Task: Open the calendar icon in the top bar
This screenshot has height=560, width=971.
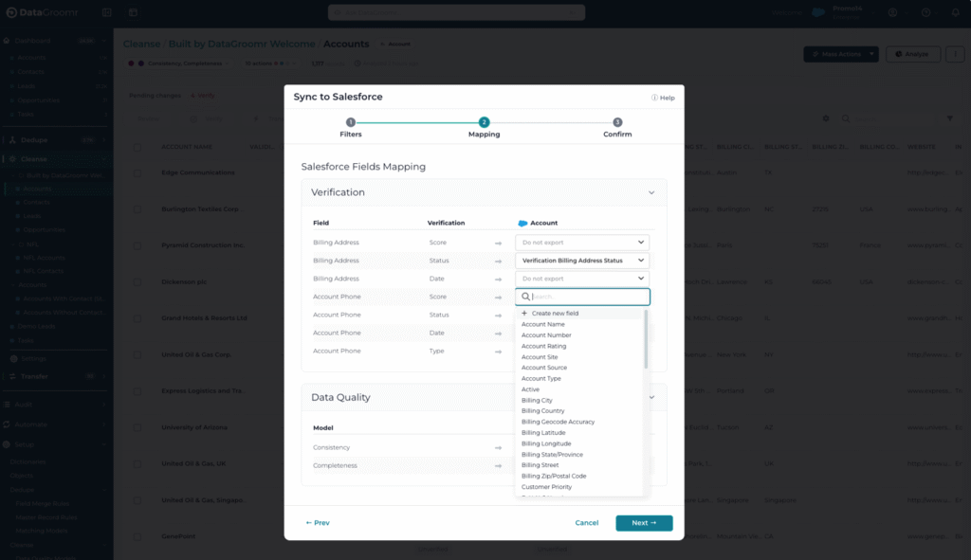Action: pyautogui.click(x=133, y=12)
